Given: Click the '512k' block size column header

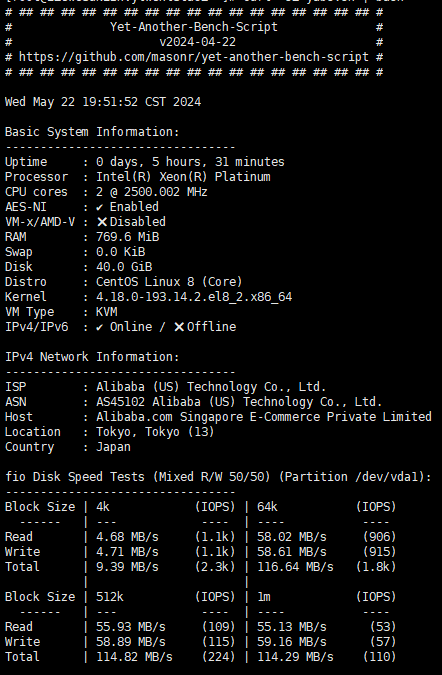Looking at the screenshot, I should [110, 597].
